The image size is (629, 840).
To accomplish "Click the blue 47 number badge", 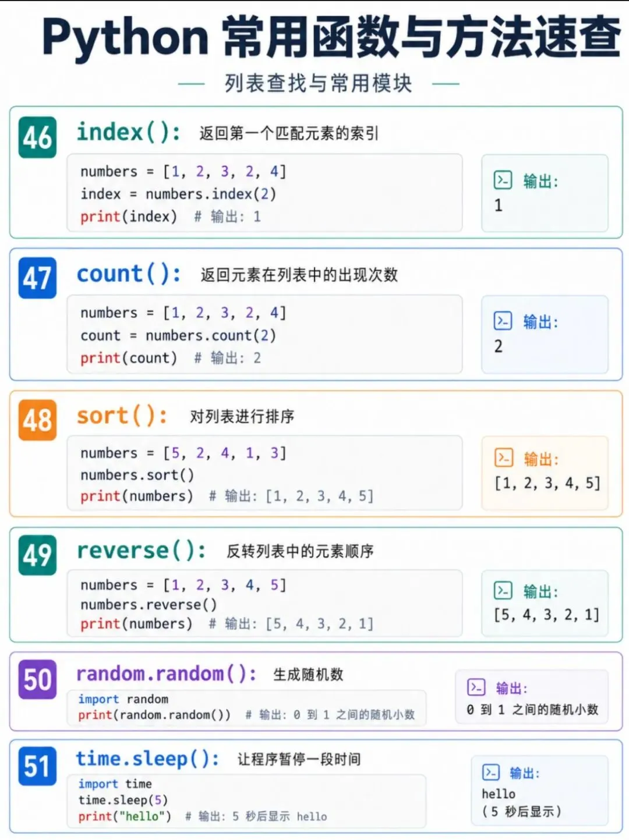I will click(x=38, y=278).
